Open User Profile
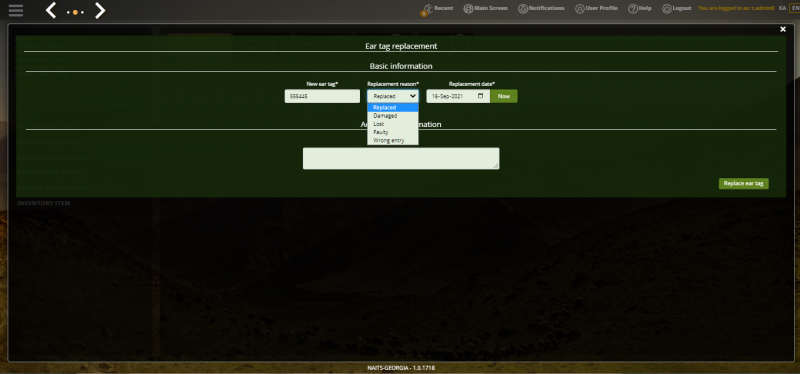This screenshot has width=800, height=374. (596, 9)
